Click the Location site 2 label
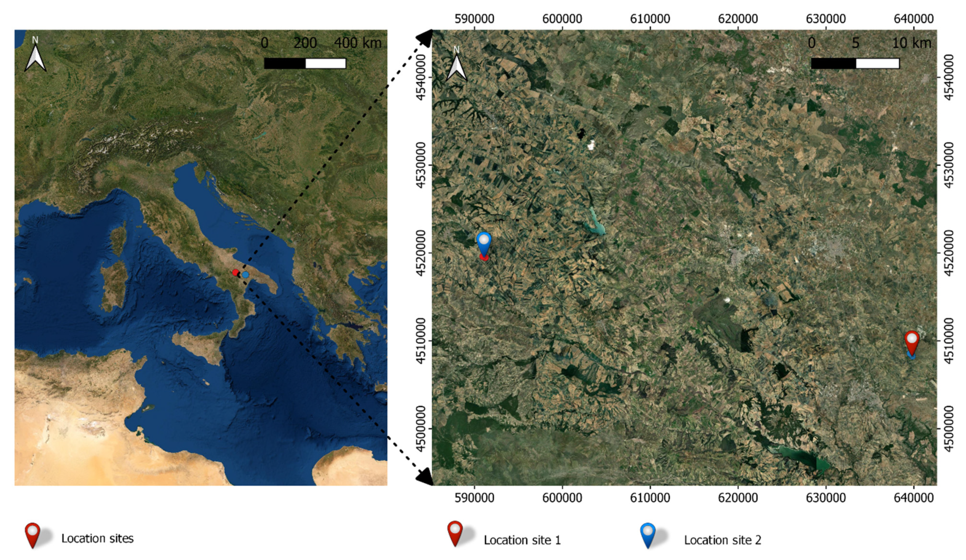 723,540
